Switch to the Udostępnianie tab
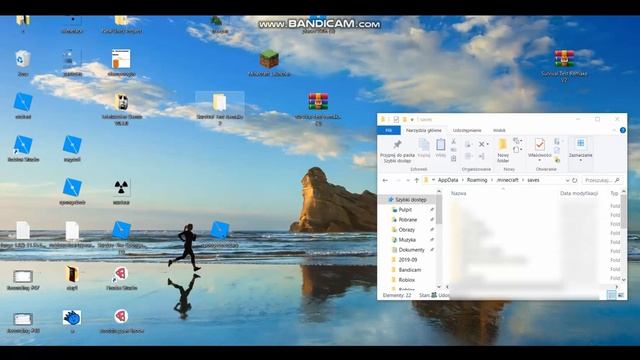This screenshot has width=640, height=360. 467,130
